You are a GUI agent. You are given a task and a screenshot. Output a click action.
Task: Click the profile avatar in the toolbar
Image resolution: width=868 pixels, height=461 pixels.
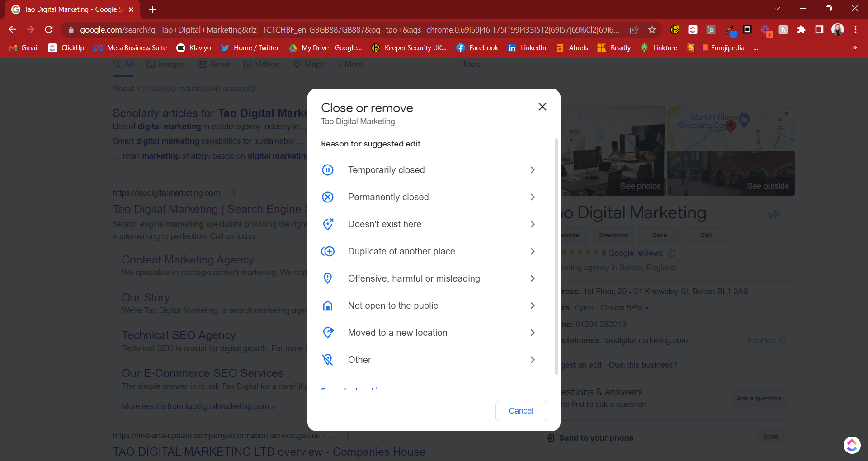pos(838,30)
